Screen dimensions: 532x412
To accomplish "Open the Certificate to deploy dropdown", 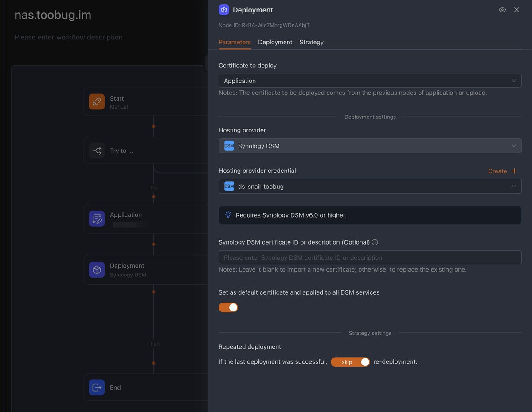I will pyautogui.click(x=370, y=81).
